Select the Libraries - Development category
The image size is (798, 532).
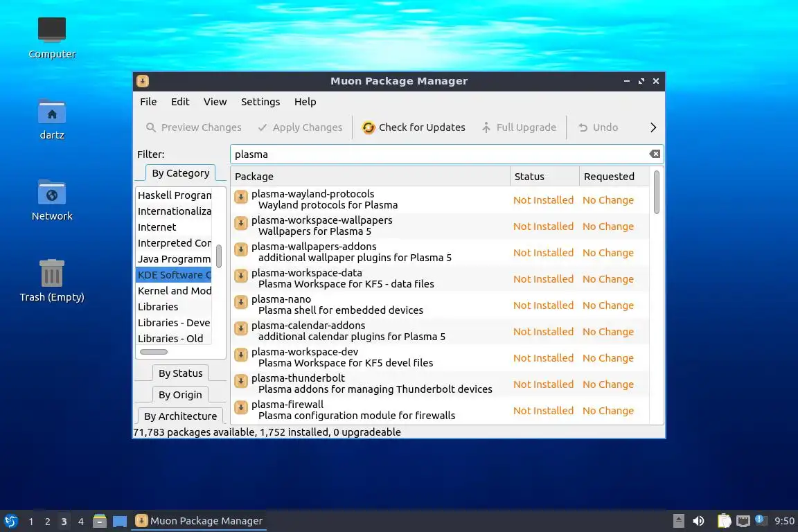tap(174, 323)
